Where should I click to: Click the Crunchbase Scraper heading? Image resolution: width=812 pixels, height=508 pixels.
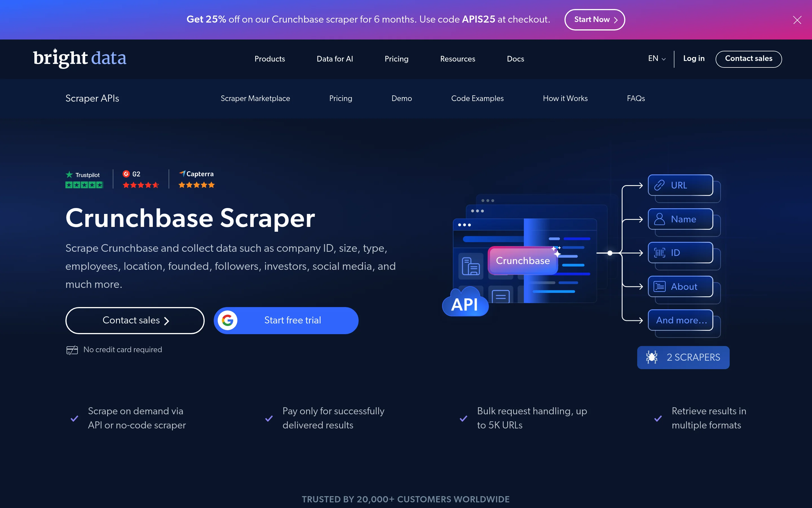pyautogui.click(x=190, y=218)
